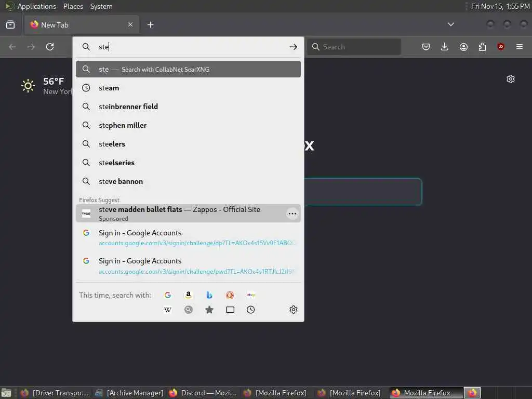This screenshot has height=399, width=532.
Task: Open the Save to Pocket icon
Action: click(x=426, y=47)
